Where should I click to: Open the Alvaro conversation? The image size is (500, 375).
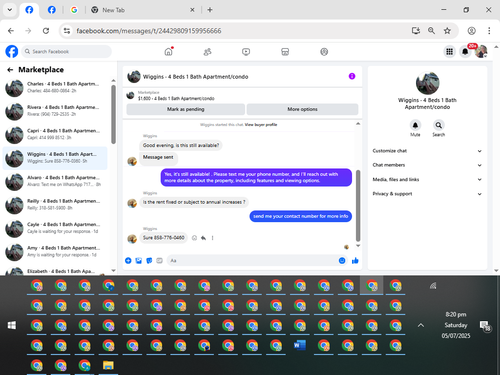[55, 181]
